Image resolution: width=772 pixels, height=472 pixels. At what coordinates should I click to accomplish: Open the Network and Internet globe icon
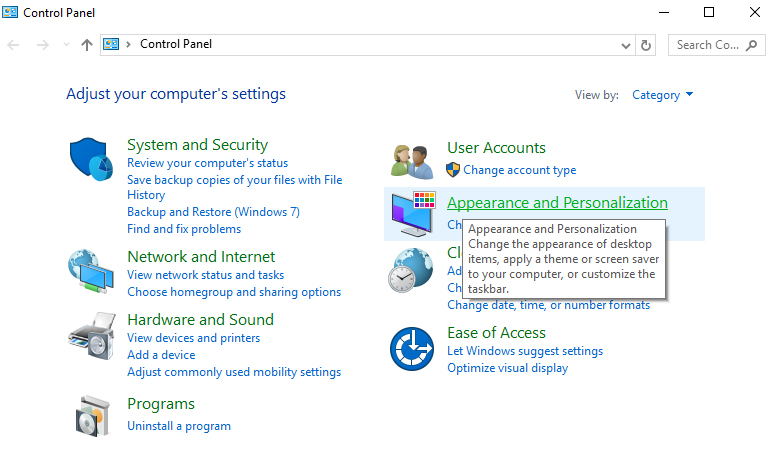pyautogui.click(x=93, y=273)
